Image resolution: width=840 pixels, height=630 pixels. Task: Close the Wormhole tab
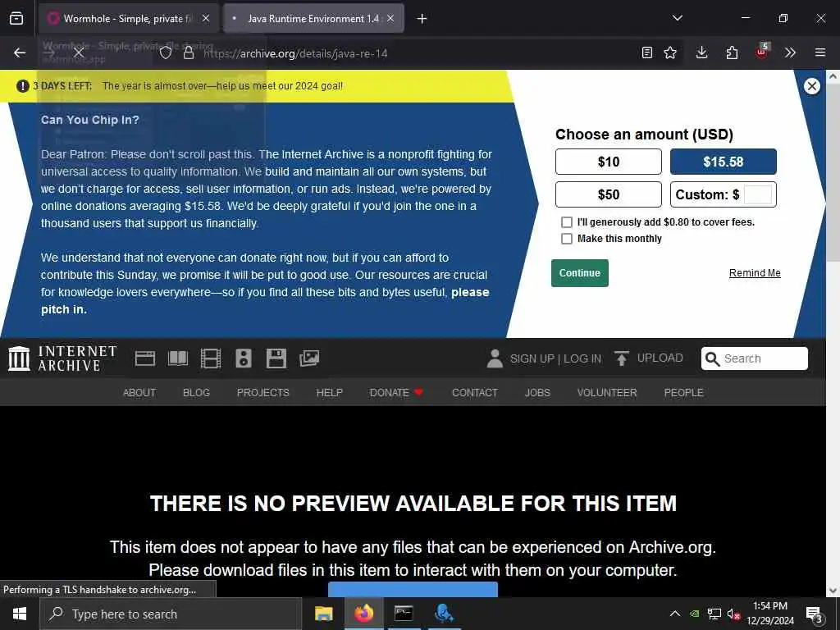click(206, 19)
